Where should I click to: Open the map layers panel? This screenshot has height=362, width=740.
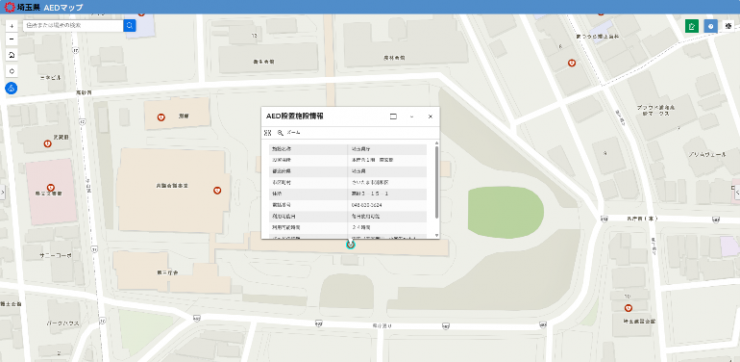[x=728, y=26]
